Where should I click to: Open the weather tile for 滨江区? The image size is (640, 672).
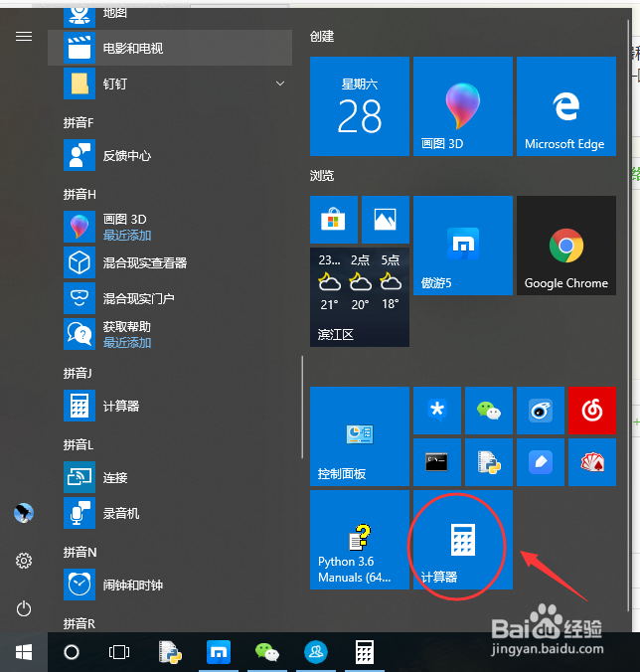point(360,297)
